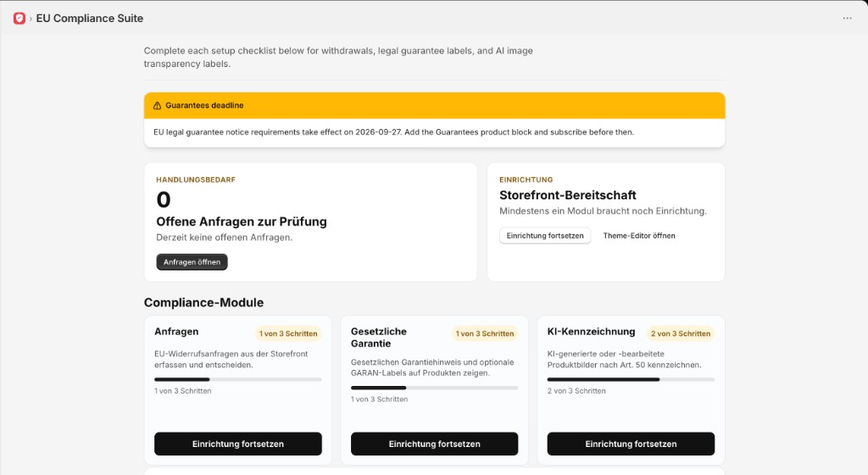
Task: Click the breadcrumb chevron before EU Compliance Suite
Action: tap(31, 19)
